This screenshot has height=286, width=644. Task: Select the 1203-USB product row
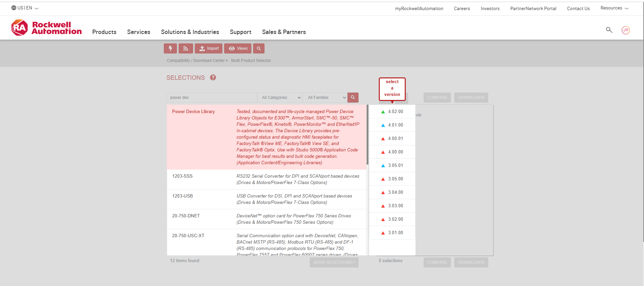click(267, 199)
